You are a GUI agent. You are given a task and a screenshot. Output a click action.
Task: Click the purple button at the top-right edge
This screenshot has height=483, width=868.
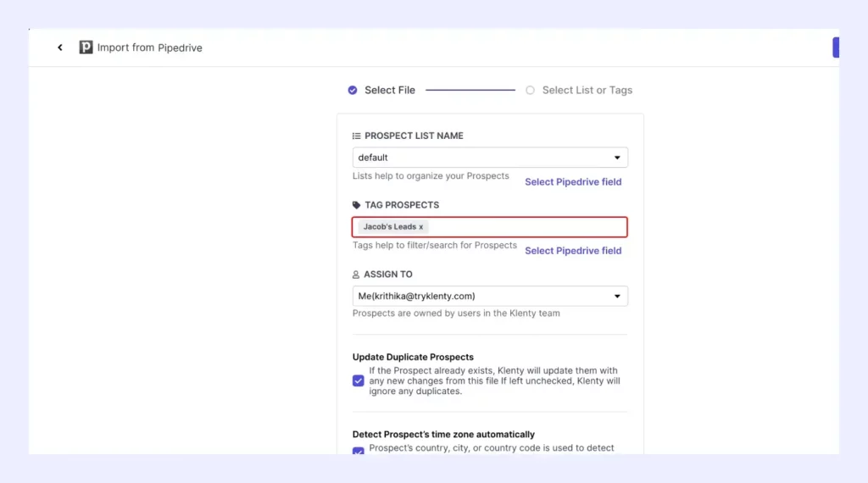click(x=836, y=47)
